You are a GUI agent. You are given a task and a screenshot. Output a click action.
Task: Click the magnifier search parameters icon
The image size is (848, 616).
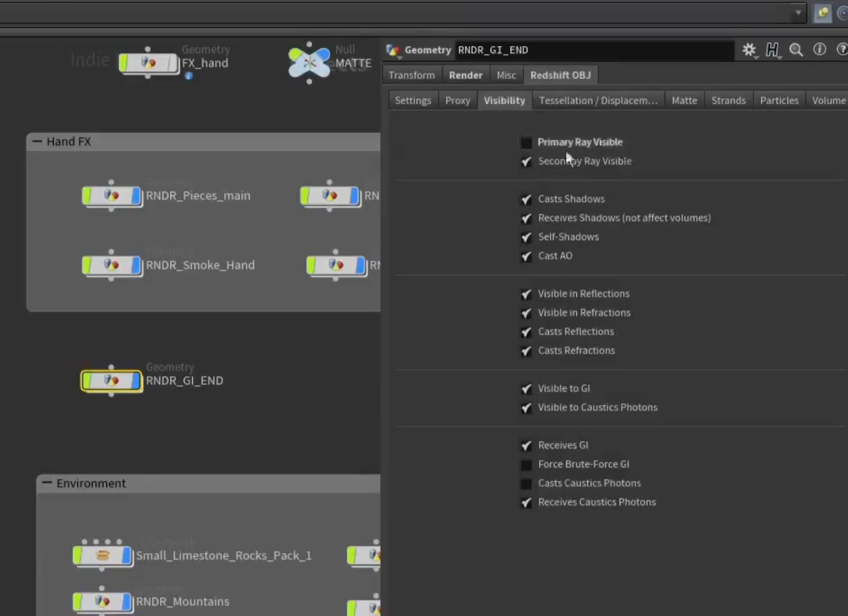(796, 50)
